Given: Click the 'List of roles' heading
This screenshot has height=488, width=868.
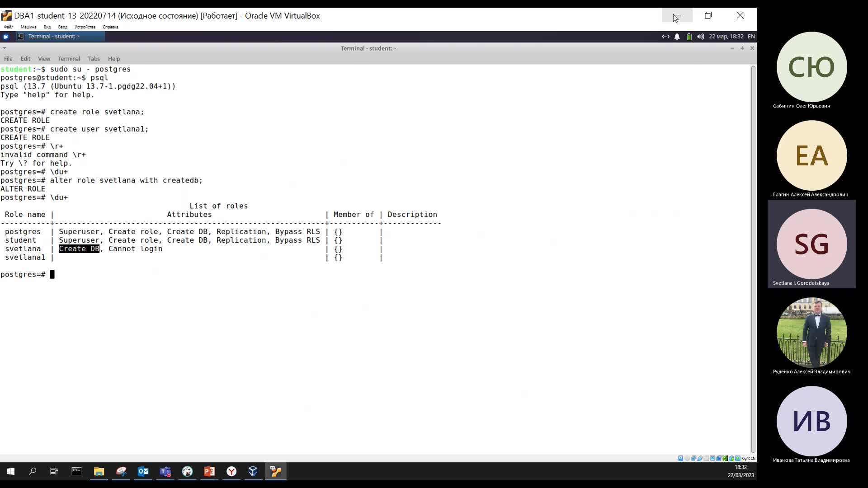Looking at the screenshot, I should tap(219, 206).
